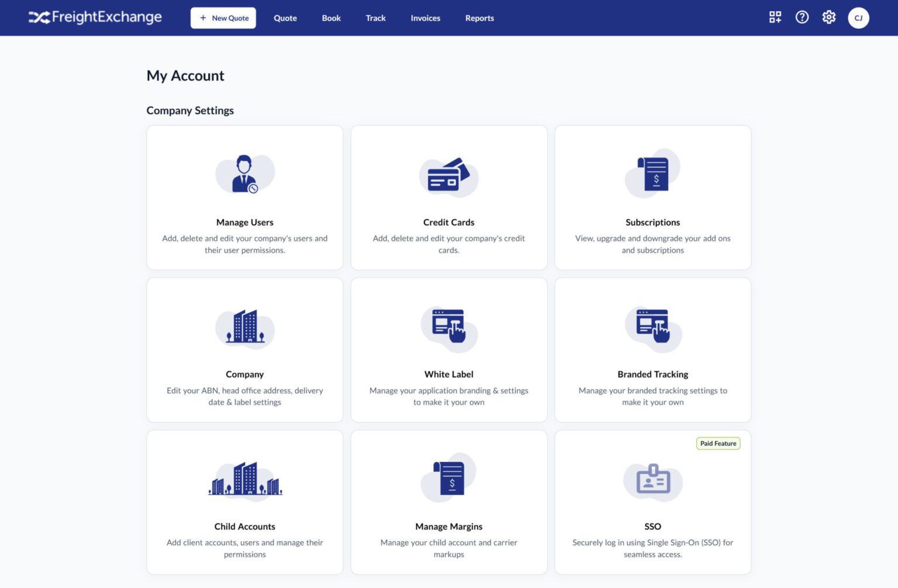The image size is (898, 588).
Task: Select the Company building icon
Action: 245,327
